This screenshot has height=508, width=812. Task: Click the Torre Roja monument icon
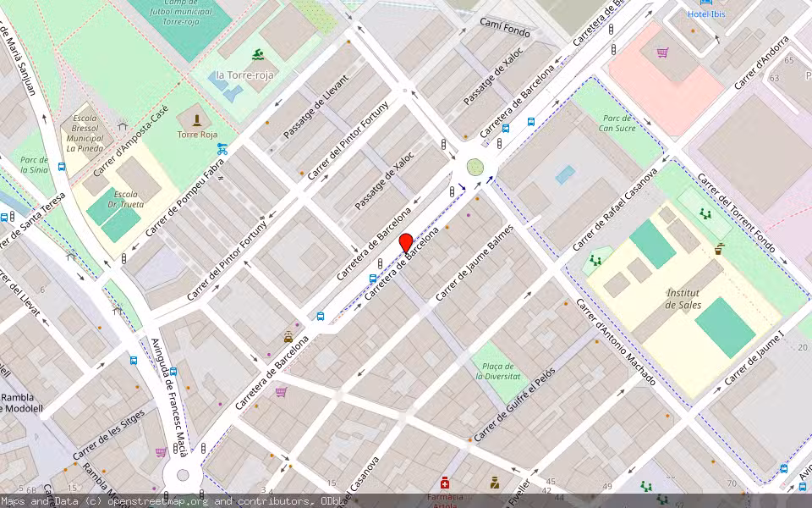tap(196, 119)
